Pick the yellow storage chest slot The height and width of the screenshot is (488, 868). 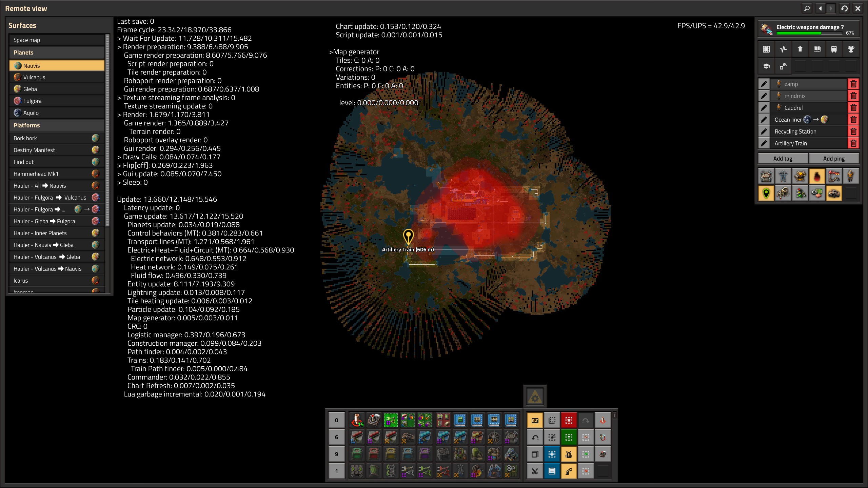(391, 454)
